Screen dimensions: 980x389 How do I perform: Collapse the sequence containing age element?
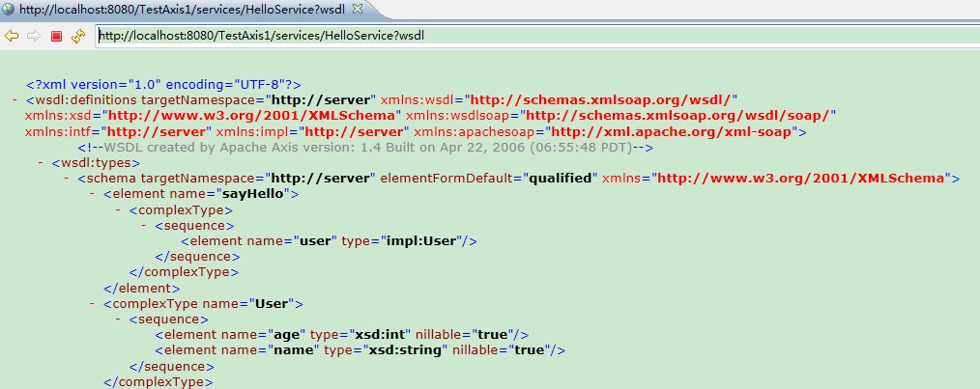tap(118, 320)
